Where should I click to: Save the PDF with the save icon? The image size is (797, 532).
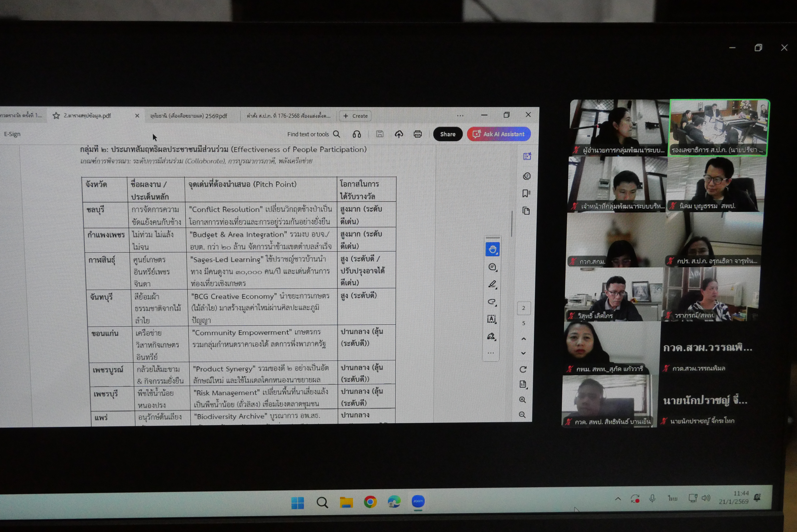(380, 134)
